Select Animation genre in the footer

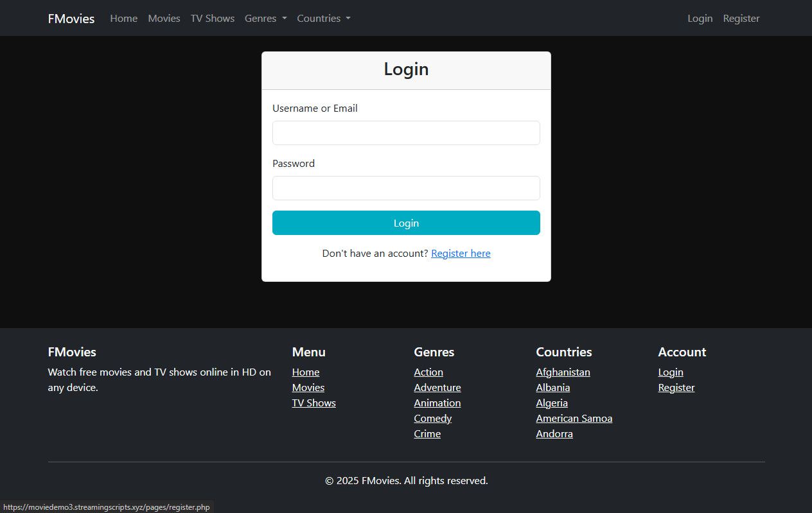click(x=437, y=403)
